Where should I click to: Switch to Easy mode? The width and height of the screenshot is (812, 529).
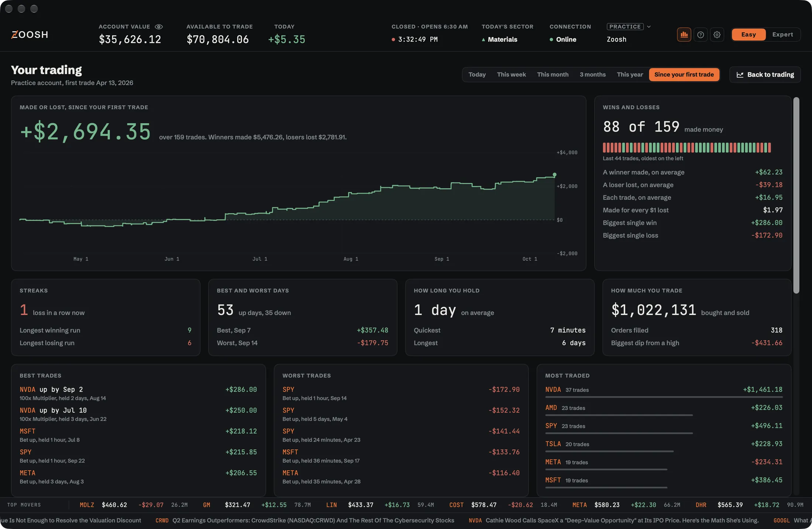point(749,34)
